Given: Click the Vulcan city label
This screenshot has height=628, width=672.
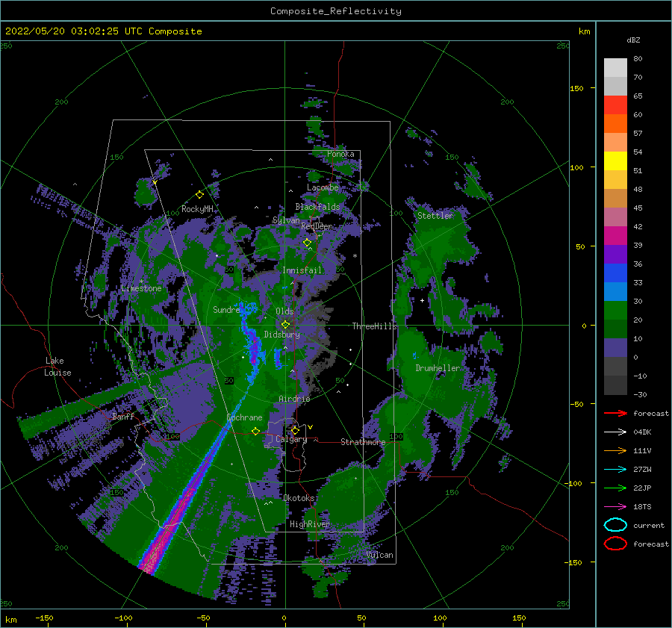Looking at the screenshot, I should pos(380,555).
